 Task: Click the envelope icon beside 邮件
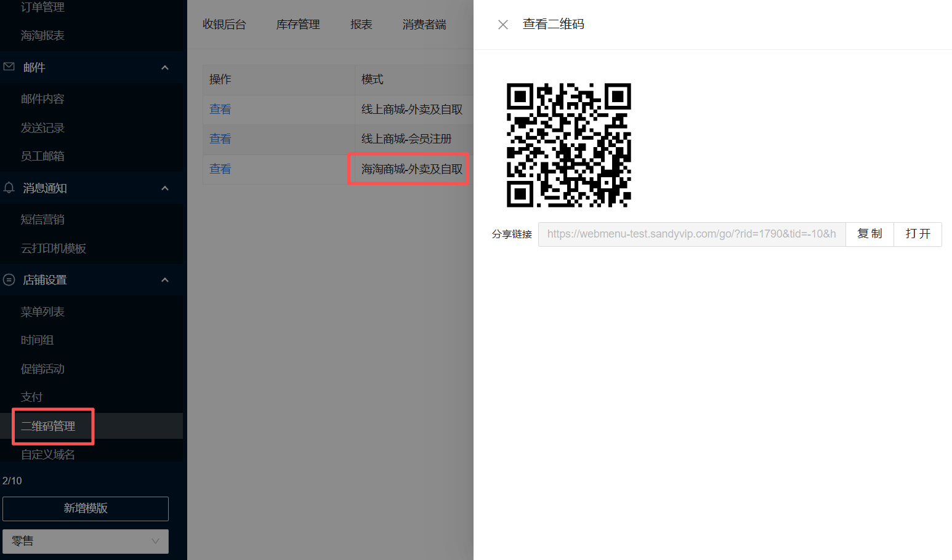(9, 67)
